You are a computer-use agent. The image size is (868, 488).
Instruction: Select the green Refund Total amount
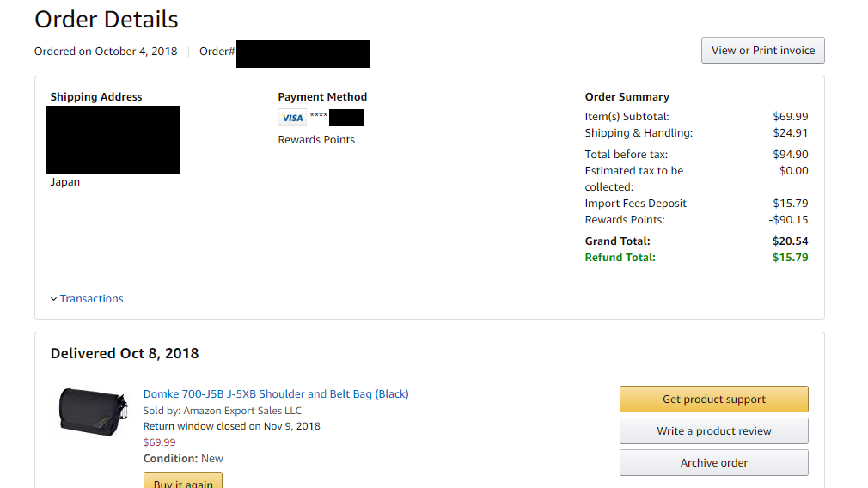click(x=790, y=257)
